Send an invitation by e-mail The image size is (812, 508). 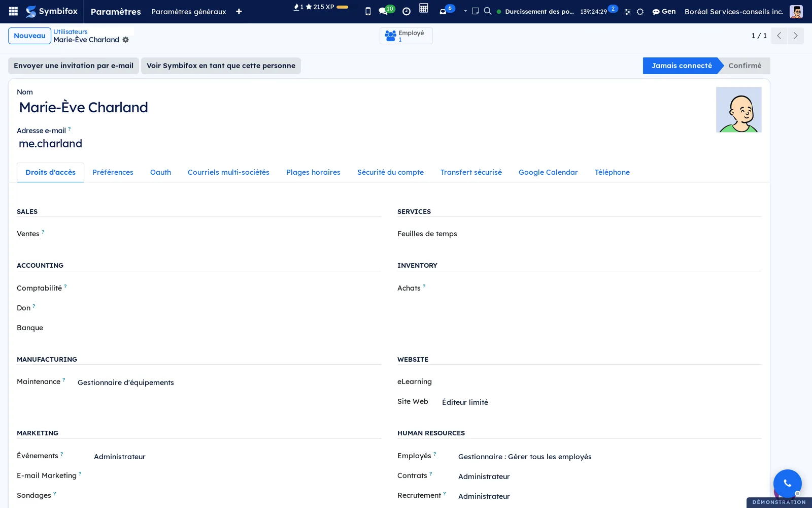click(x=74, y=66)
